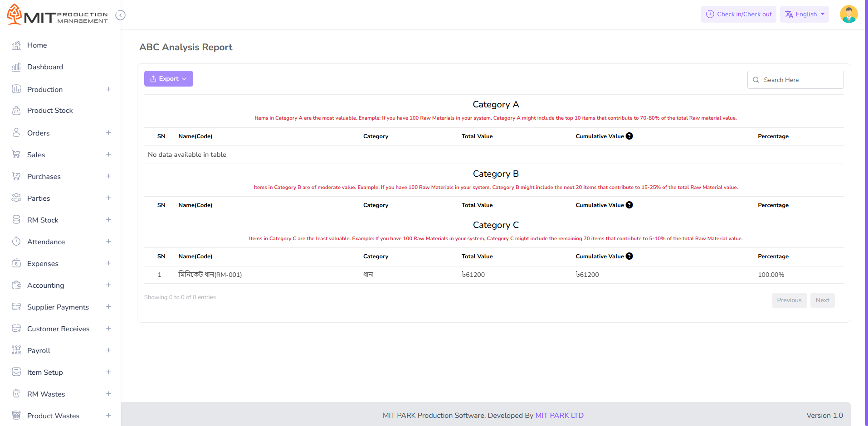Open the user avatar profile menu
The width and height of the screenshot is (868, 426).
[848, 15]
